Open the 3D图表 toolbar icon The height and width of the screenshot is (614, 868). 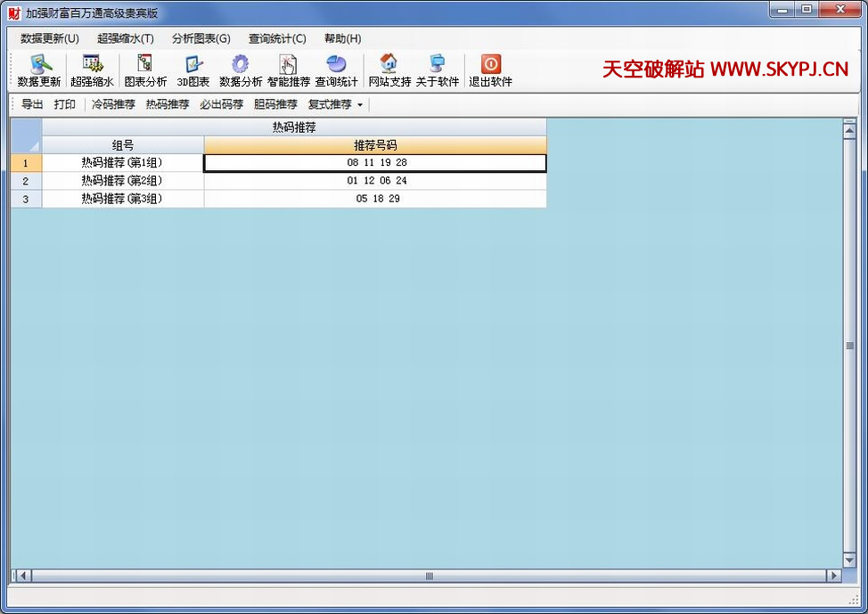(x=192, y=65)
